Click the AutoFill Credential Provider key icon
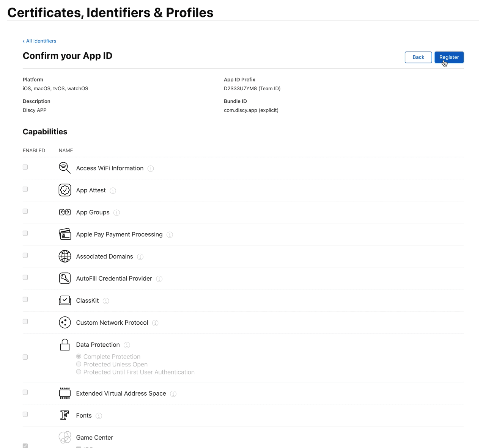The height and width of the screenshot is (448, 483). (x=65, y=278)
